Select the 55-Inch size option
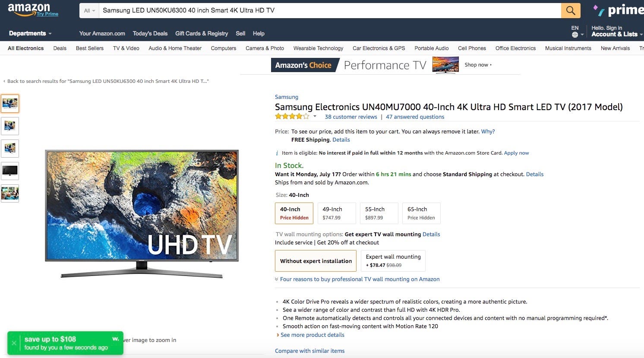Viewport: 644px width, 358px height. pos(379,213)
